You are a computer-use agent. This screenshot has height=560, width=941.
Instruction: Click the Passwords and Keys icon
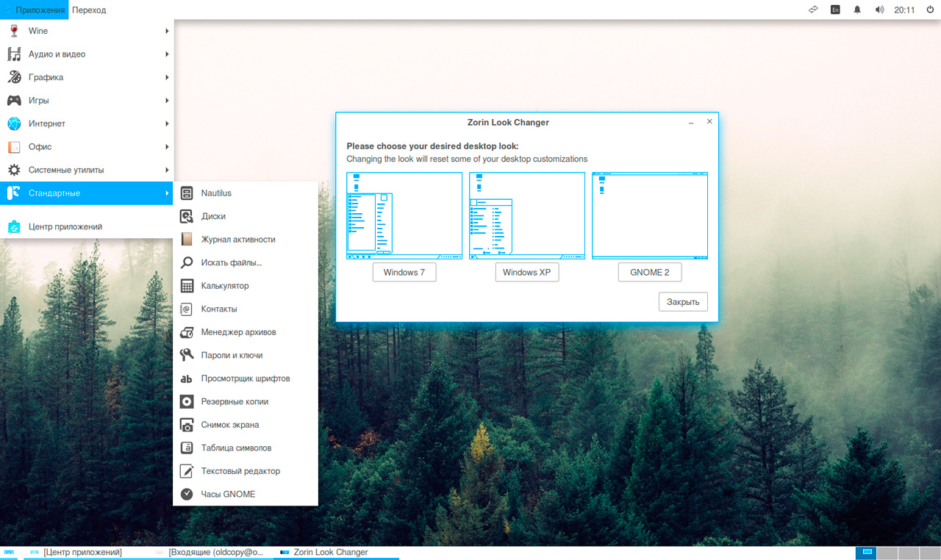[187, 356]
